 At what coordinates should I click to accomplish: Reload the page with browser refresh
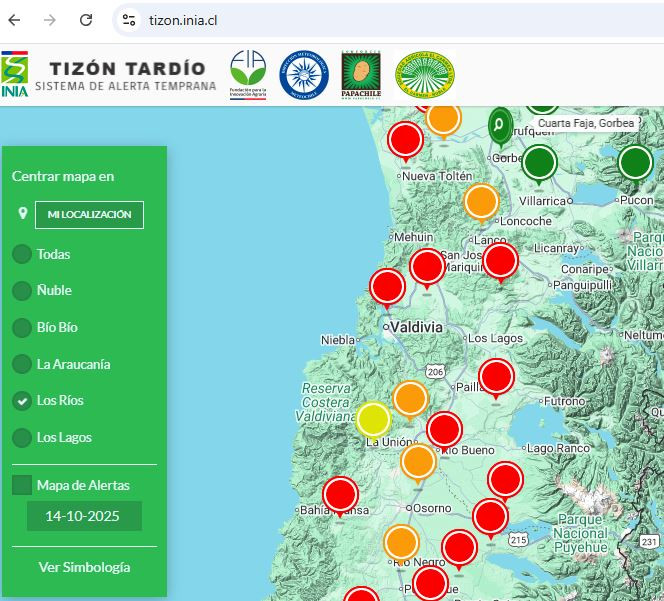[x=86, y=20]
